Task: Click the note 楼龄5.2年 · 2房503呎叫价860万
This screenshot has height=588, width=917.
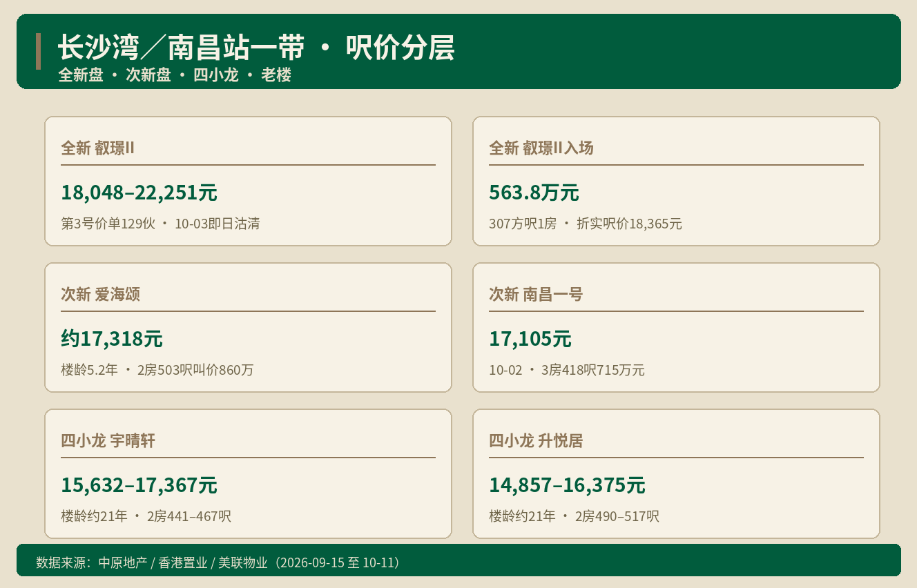Action: [157, 370]
